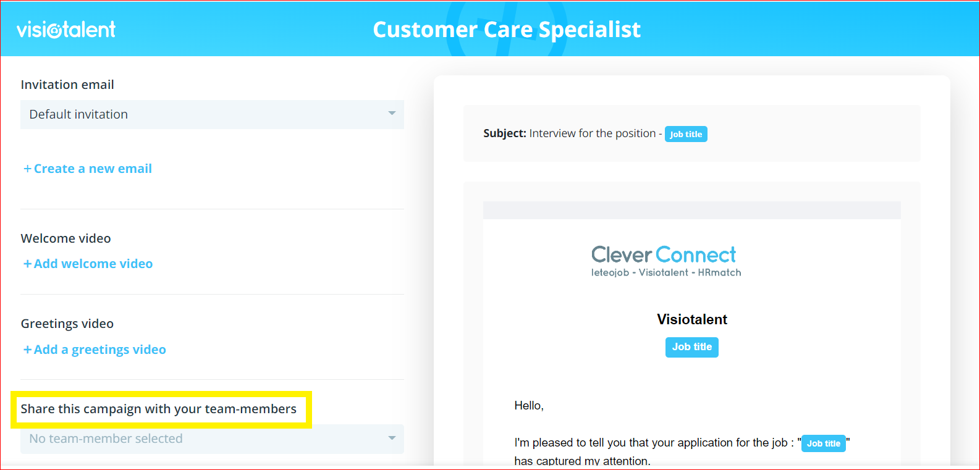
Task: Click the plus icon beside Add welcome video
Action: [27, 264]
